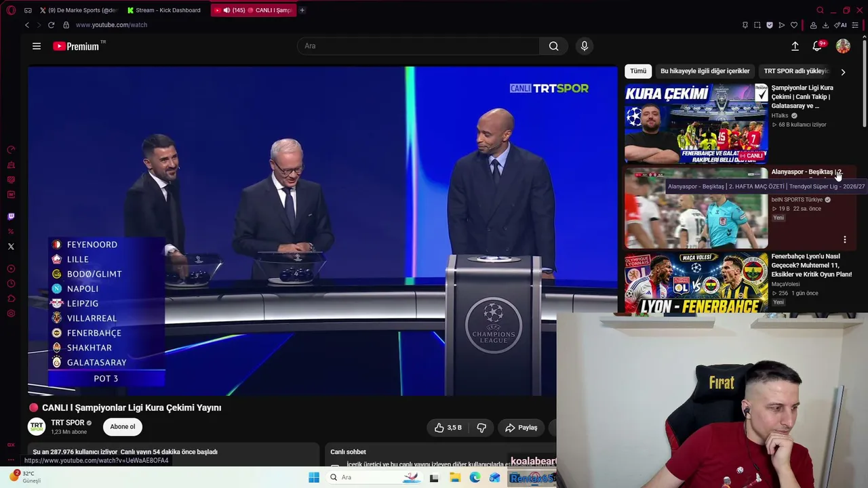Open the Opera downloads icon
This screenshot has height=488, width=868.
coord(825,25)
